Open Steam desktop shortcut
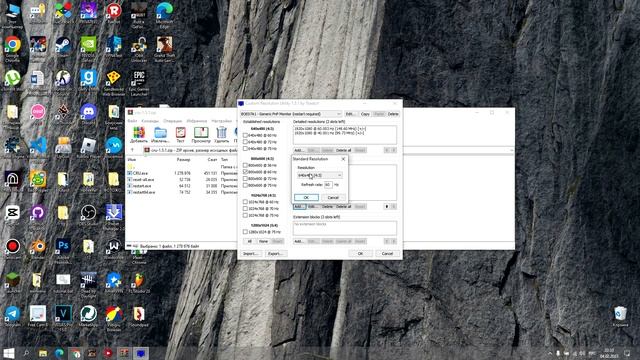640x360 pixels. point(63,44)
